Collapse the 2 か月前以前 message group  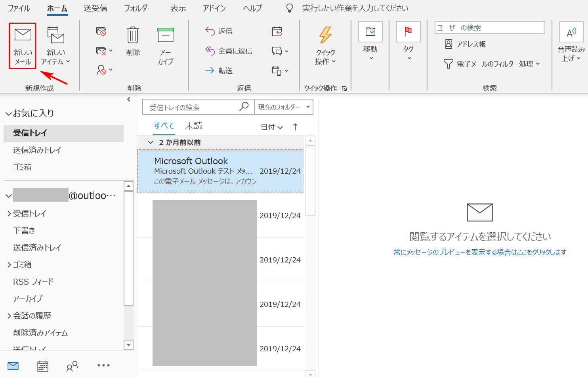[x=151, y=142]
